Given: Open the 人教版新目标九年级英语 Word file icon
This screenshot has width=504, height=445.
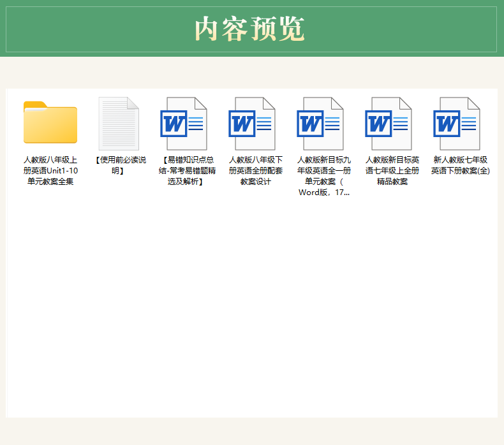Looking at the screenshot, I should click(x=320, y=124).
